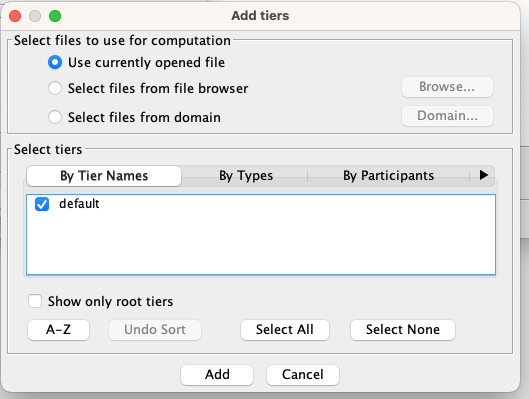The width and height of the screenshot is (529, 399).
Task: Click the Undo Sort button
Action: tap(155, 330)
